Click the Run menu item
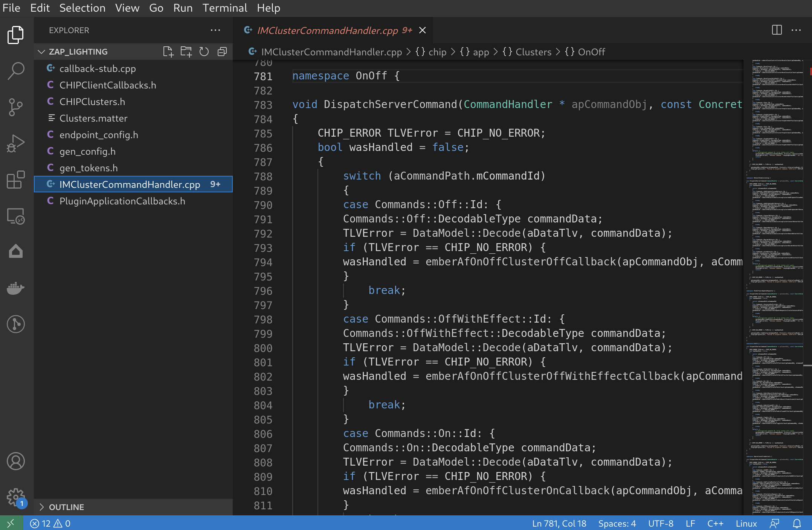Viewport: 812px width, 530px height. pos(182,8)
